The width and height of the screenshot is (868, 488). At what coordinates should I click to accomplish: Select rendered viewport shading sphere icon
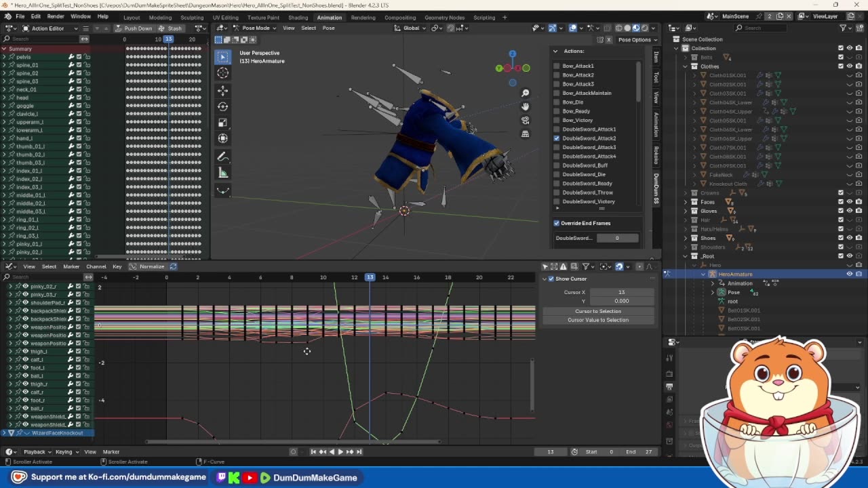pyautogui.click(x=644, y=28)
